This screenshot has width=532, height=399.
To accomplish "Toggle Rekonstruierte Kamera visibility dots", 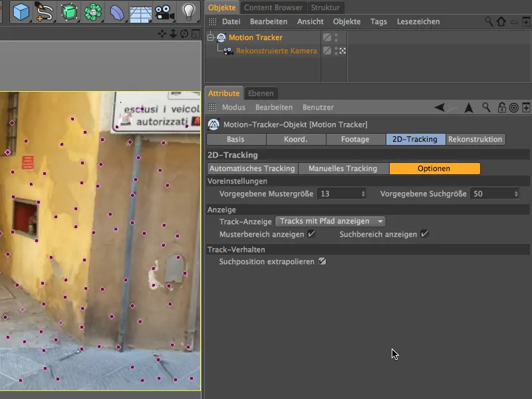I will click(x=336, y=51).
